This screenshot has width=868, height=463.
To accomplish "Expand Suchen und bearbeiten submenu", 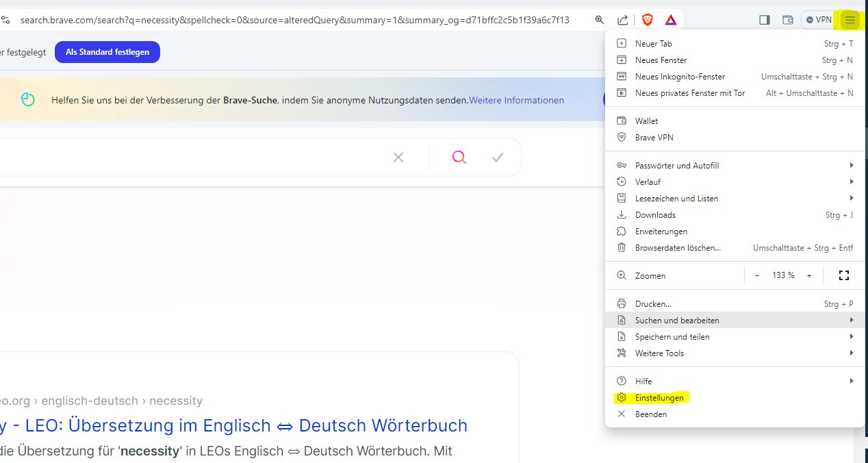I will [735, 321].
